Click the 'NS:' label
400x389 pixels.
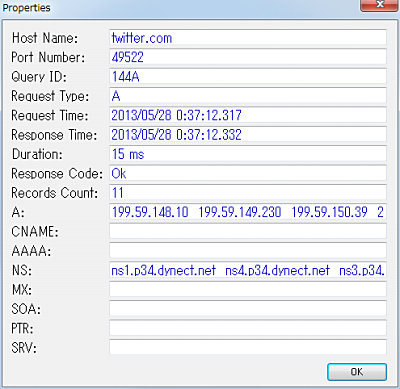(x=22, y=270)
